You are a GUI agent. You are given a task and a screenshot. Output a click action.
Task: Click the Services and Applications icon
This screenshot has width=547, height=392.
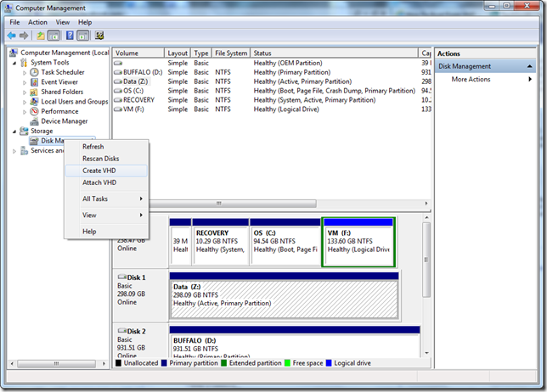(x=24, y=150)
